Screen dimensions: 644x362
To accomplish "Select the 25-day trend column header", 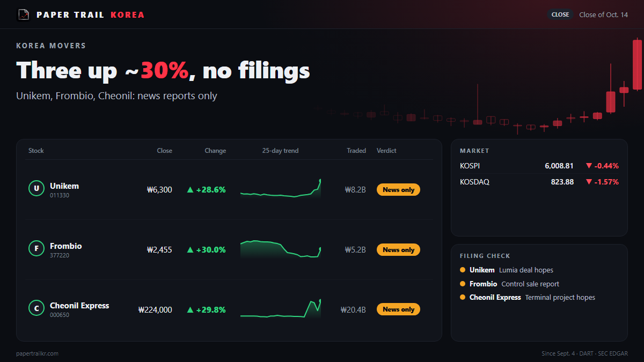I will (x=280, y=151).
